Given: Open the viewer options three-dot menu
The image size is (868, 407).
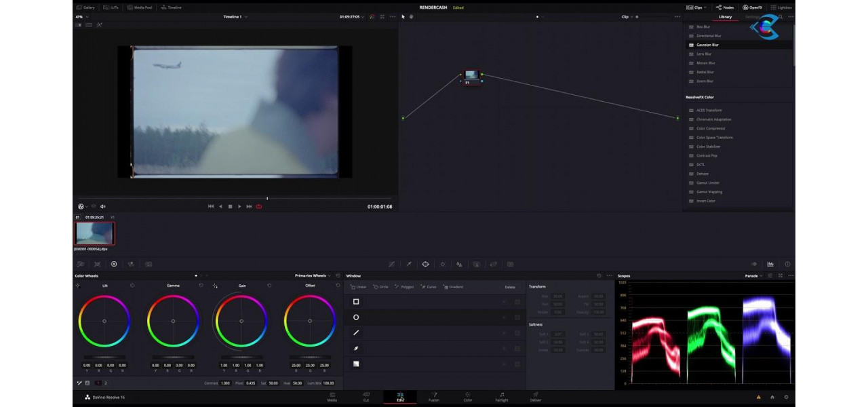Looking at the screenshot, I should 393,16.
